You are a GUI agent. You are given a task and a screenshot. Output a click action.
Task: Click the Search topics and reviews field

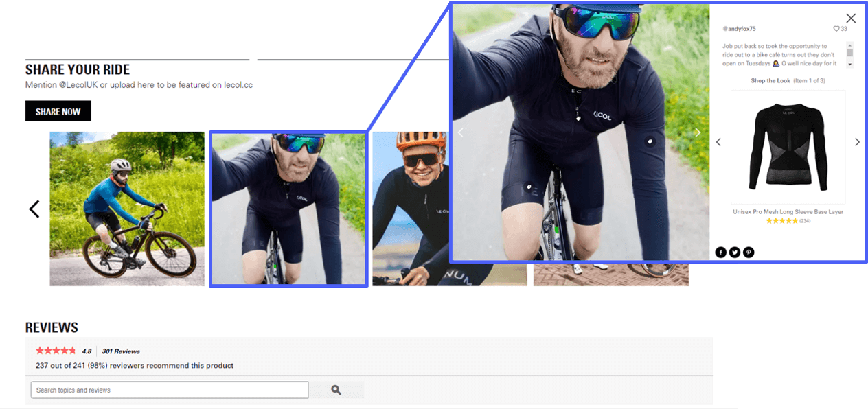169,389
